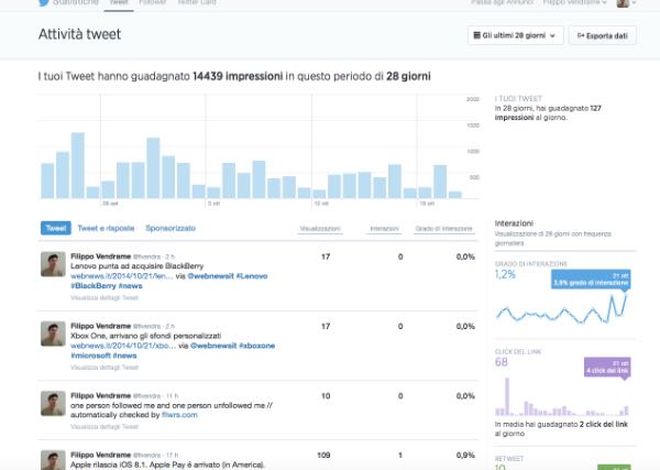Click the '10' views value for 'followed me' tweet

[x=325, y=396]
